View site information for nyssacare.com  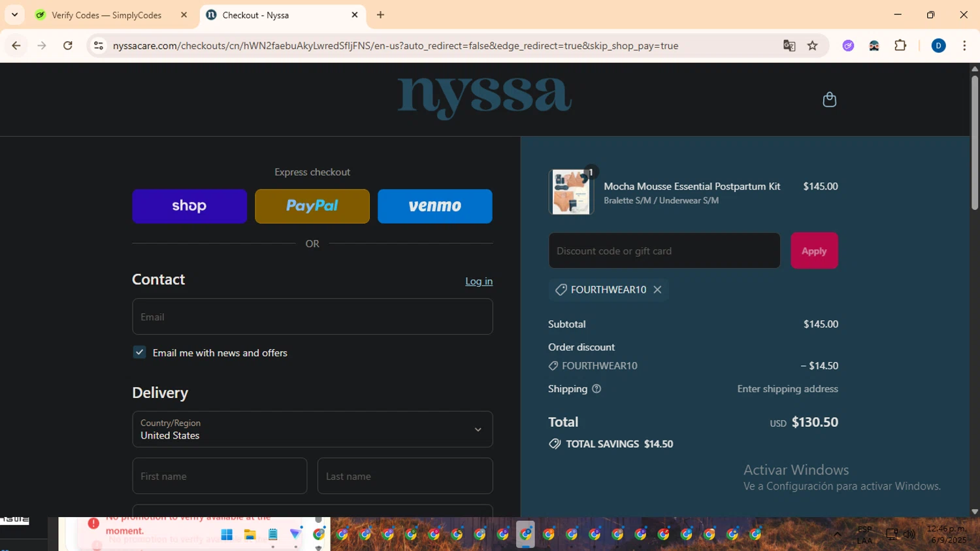click(x=99, y=46)
